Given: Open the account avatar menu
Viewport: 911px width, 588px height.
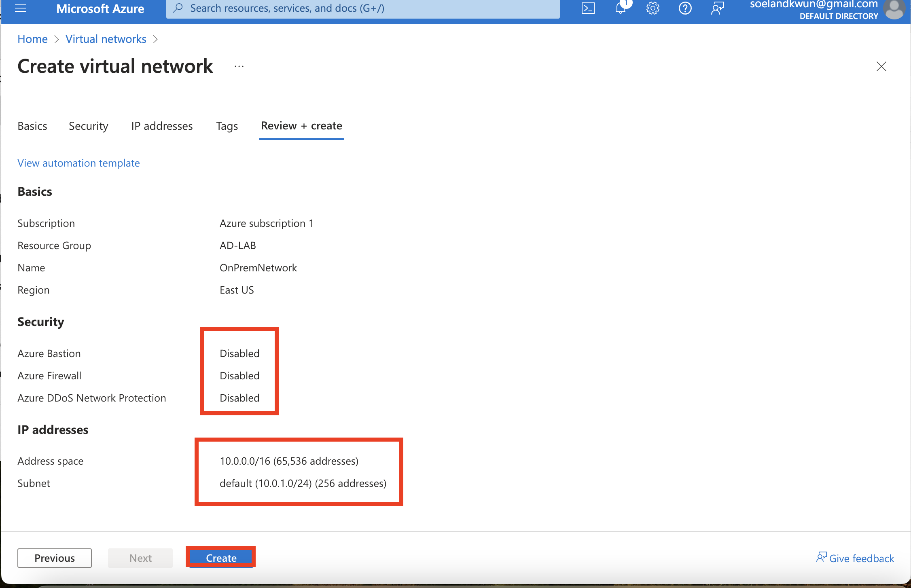Looking at the screenshot, I should (x=894, y=9).
